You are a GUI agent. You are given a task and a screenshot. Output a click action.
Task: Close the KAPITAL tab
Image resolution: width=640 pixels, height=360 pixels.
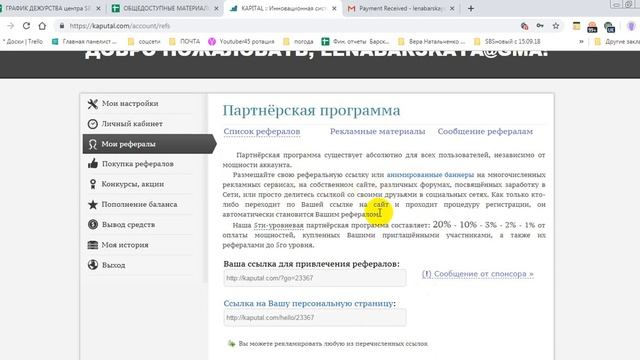[x=334, y=9]
